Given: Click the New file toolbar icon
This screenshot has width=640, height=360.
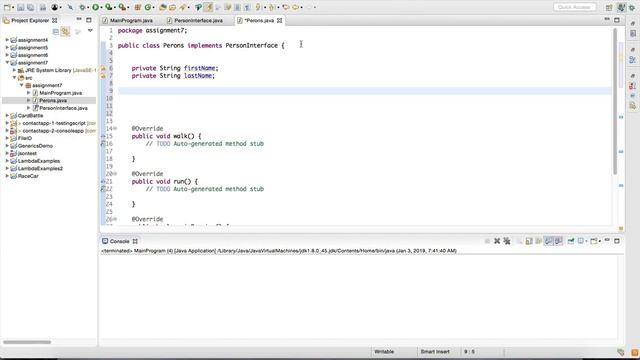Looking at the screenshot, I should click(7, 7).
